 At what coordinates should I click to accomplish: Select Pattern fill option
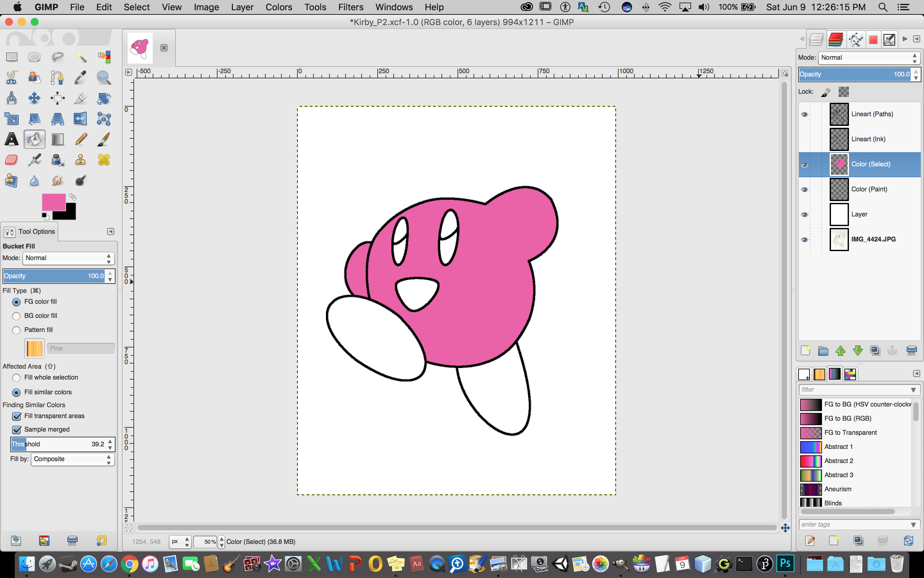(x=16, y=330)
